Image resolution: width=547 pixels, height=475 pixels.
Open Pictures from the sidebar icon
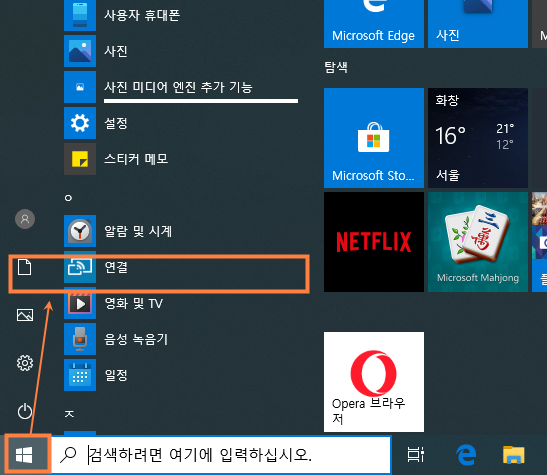pyautogui.click(x=25, y=315)
